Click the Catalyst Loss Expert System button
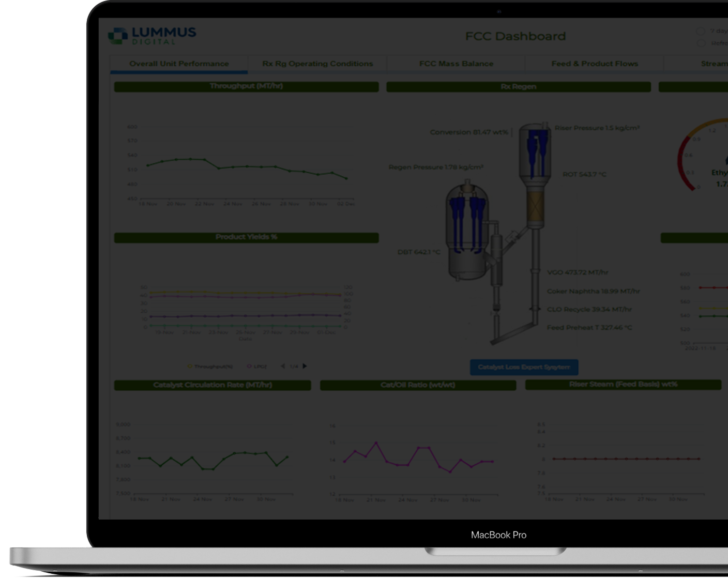This screenshot has height=579, width=728. point(524,367)
